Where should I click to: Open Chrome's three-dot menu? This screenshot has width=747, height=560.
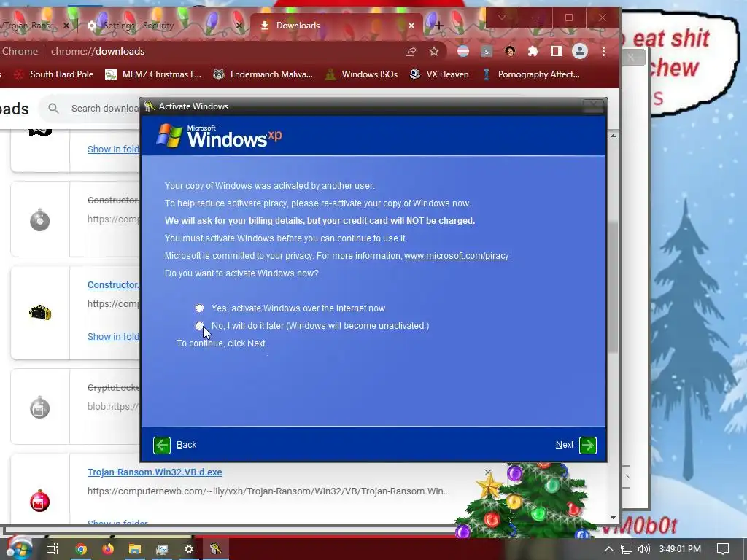coord(603,52)
